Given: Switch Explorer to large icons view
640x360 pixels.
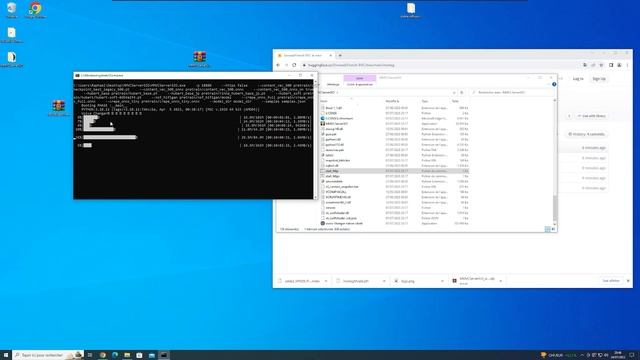Looking at the screenshot, I should [553, 229].
